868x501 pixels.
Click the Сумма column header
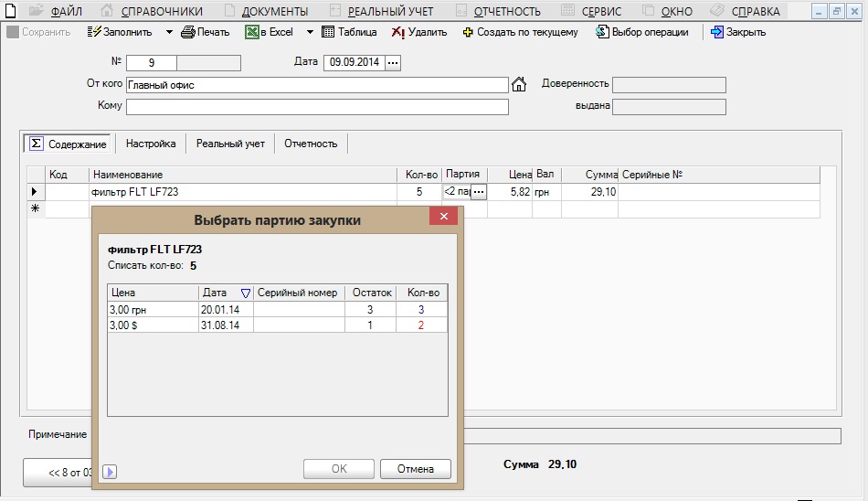(x=589, y=175)
